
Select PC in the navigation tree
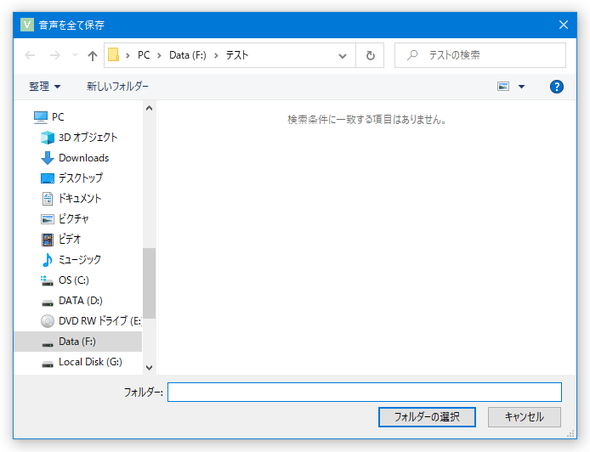tap(58, 117)
